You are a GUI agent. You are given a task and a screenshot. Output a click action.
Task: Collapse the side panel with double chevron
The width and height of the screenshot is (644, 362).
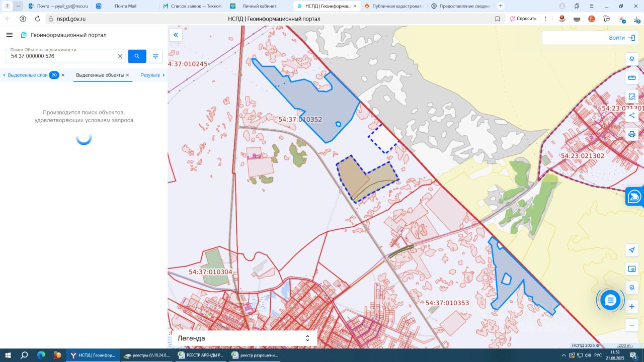[x=176, y=35]
